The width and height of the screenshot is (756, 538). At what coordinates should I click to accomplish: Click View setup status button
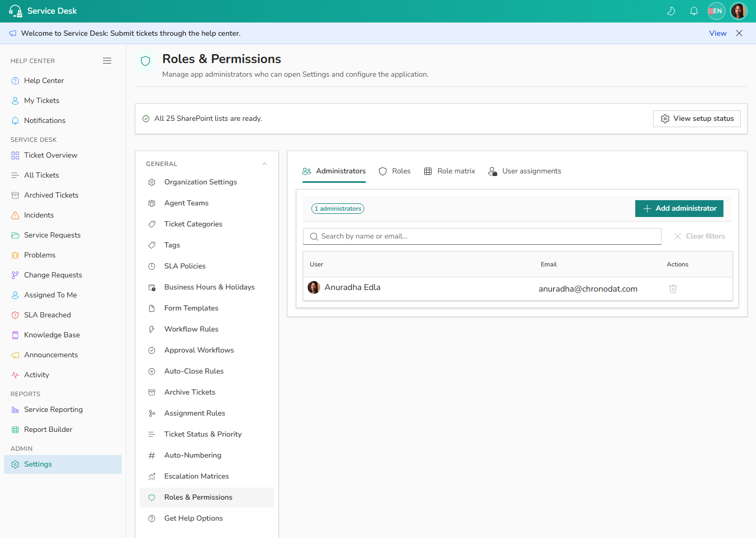click(x=697, y=119)
